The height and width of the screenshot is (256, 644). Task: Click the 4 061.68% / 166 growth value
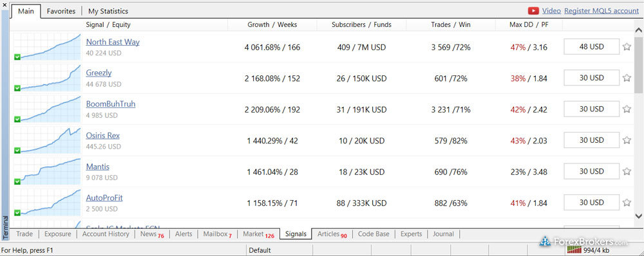pyautogui.click(x=272, y=47)
